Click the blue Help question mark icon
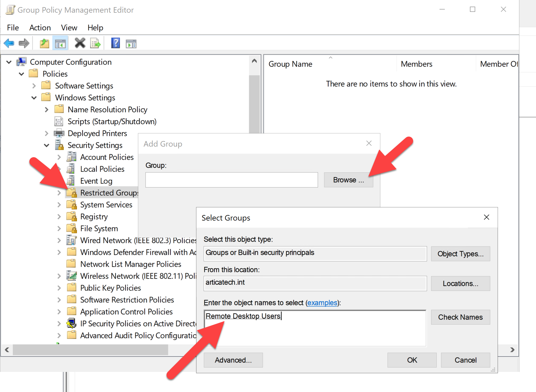This screenshot has height=392, width=536. click(x=115, y=43)
